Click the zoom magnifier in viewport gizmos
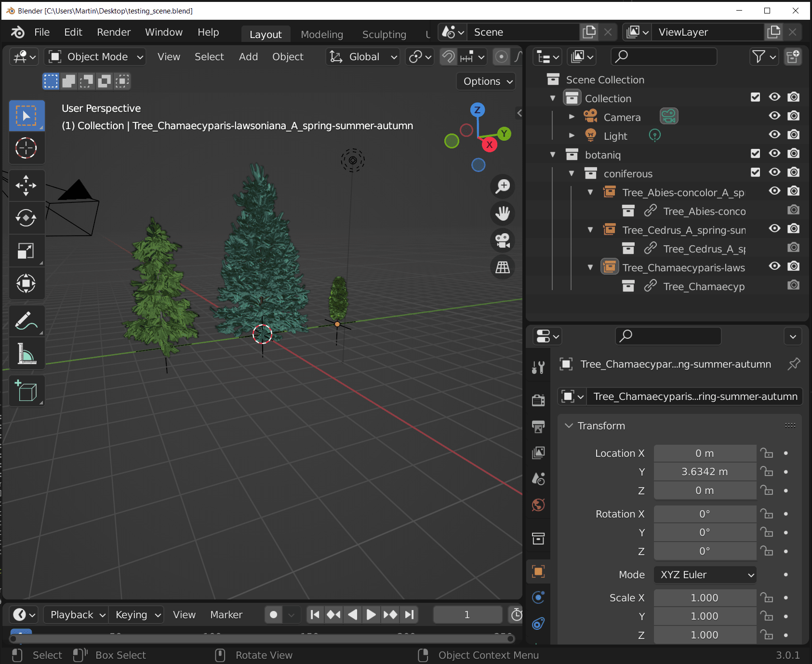 [x=502, y=186]
